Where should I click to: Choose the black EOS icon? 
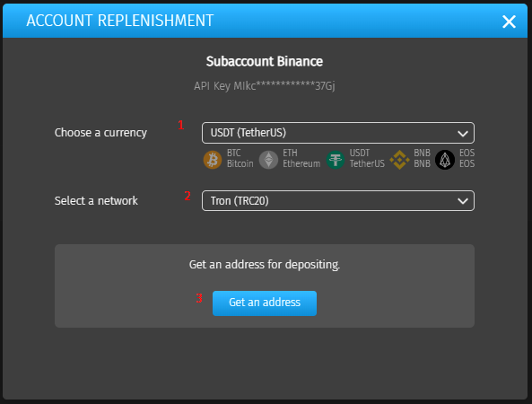pos(445,160)
